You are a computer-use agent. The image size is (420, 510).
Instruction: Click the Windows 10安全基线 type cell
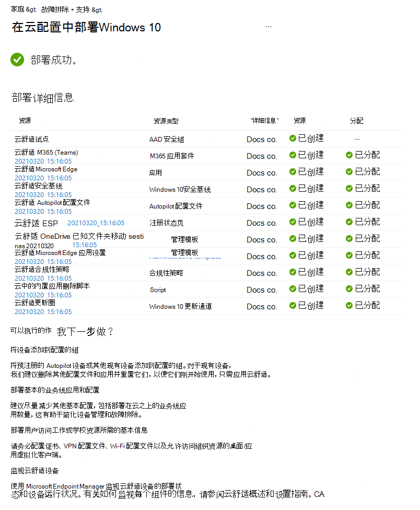point(180,189)
